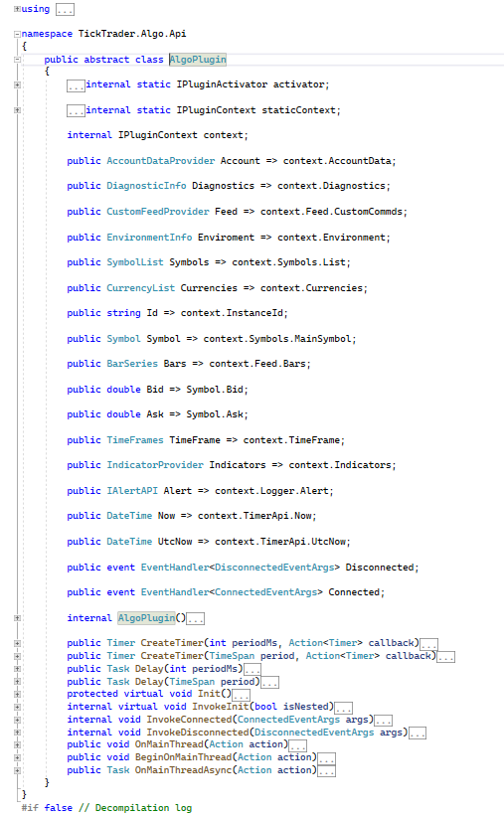
Task: Click the AccountDataProvider type name
Action: (161, 161)
